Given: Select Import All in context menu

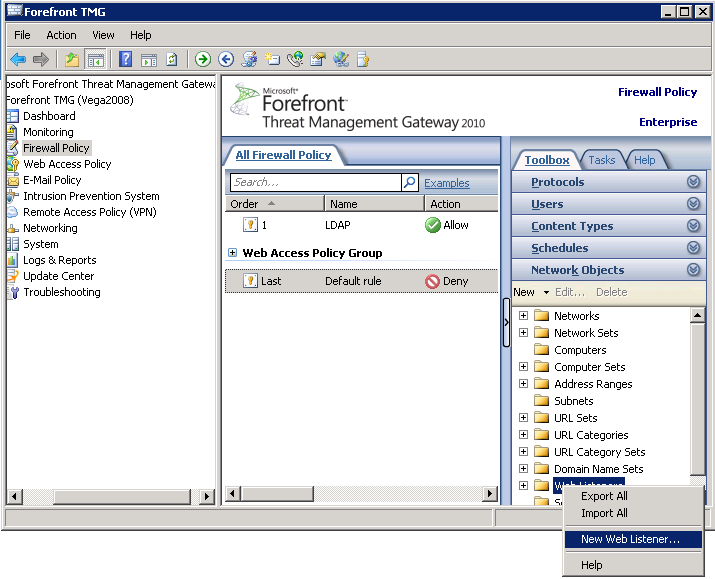Looking at the screenshot, I should [604, 513].
